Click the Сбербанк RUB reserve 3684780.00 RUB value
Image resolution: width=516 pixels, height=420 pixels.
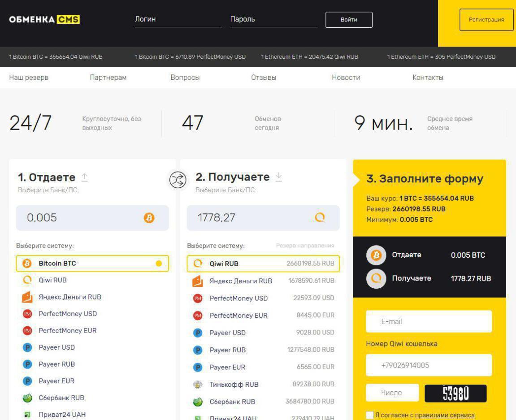310,402
